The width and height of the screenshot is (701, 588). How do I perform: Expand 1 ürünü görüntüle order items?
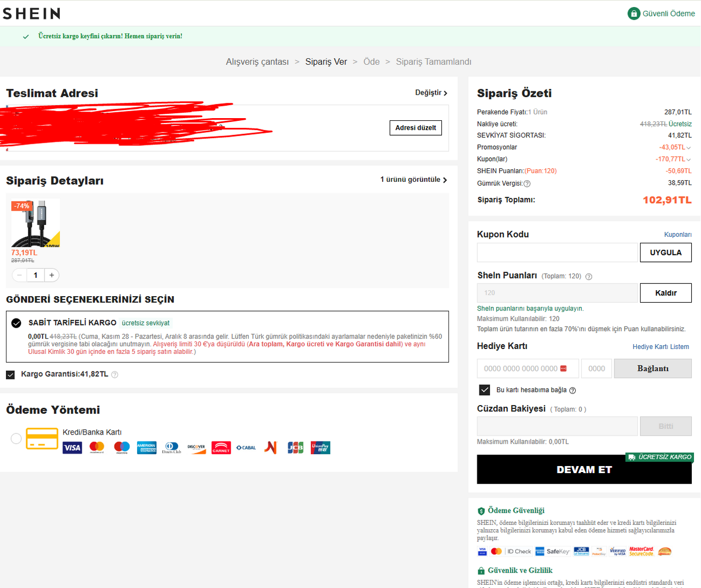point(414,180)
